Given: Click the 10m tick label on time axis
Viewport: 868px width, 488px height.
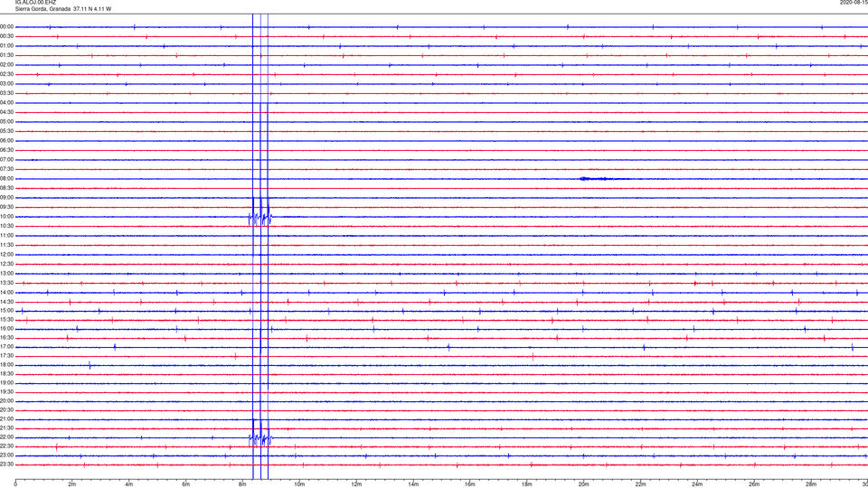Looking at the screenshot, I should coord(299,484).
